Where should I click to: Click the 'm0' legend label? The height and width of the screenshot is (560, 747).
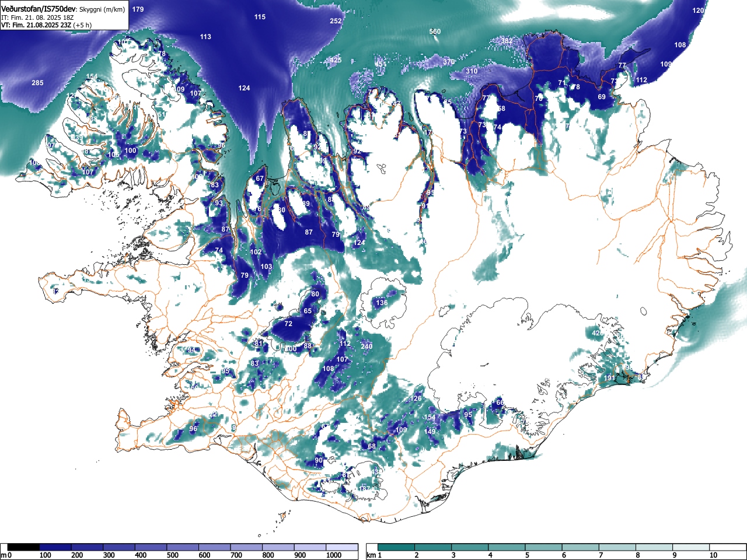pos(6,555)
